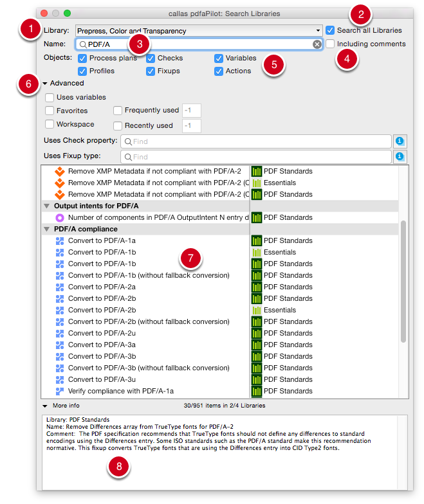Select Convert to PDF/A-2b (without fallback conversion)

pyautogui.click(x=220, y=321)
